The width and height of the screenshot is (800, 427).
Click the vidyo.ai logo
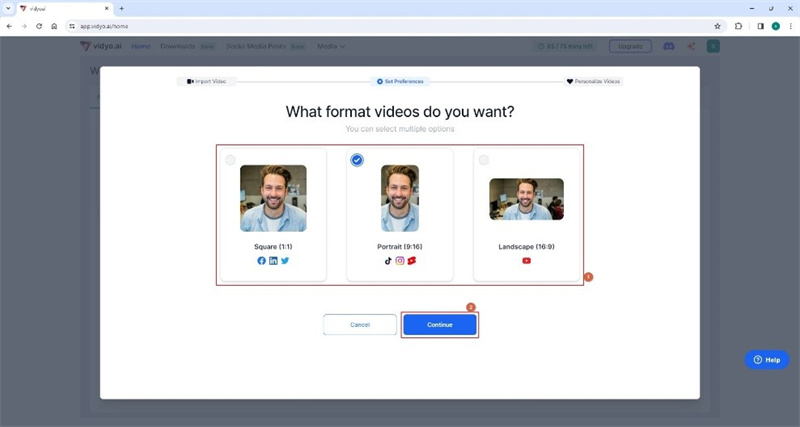point(101,46)
